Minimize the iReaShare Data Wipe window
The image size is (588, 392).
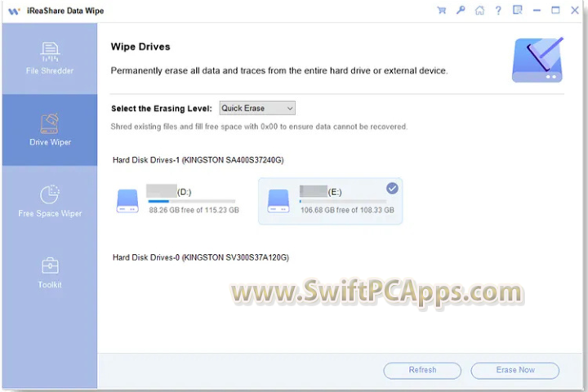pos(537,11)
